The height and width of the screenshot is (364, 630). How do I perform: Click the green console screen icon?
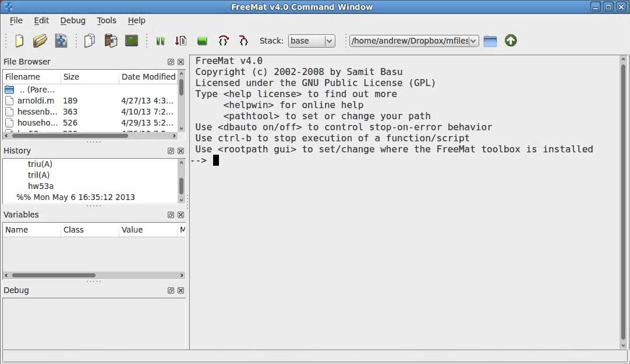tap(132, 41)
